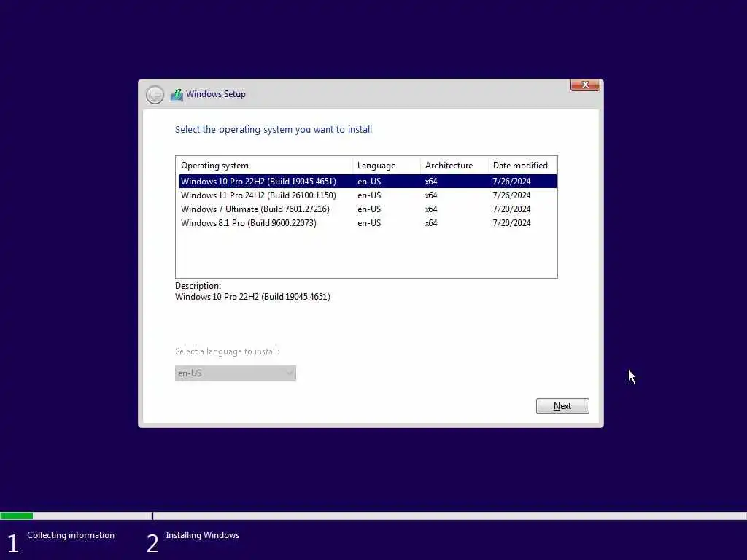This screenshot has height=560, width=747.
Task: Click en-US in Windows 10 Pro row
Action: click(x=369, y=182)
